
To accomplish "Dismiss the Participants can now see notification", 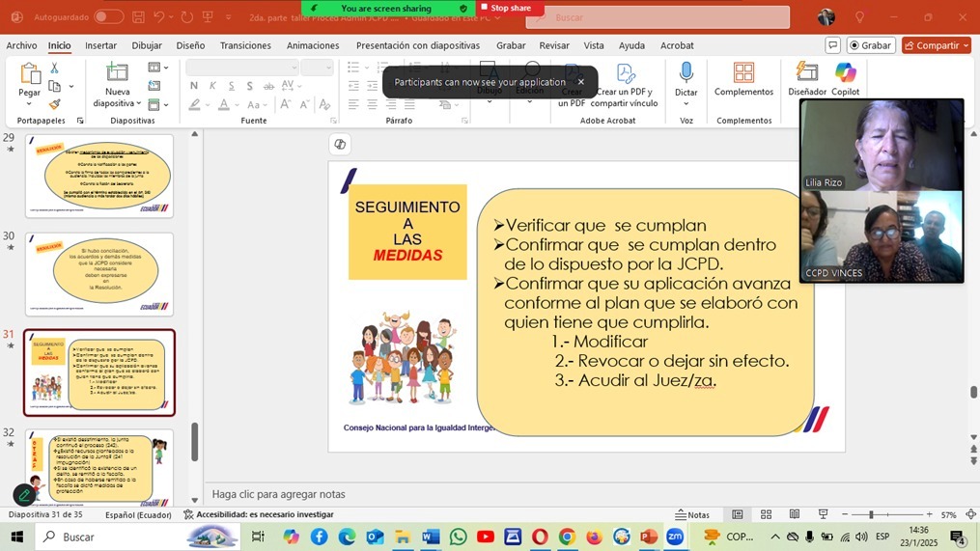I will click(x=580, y=82).
